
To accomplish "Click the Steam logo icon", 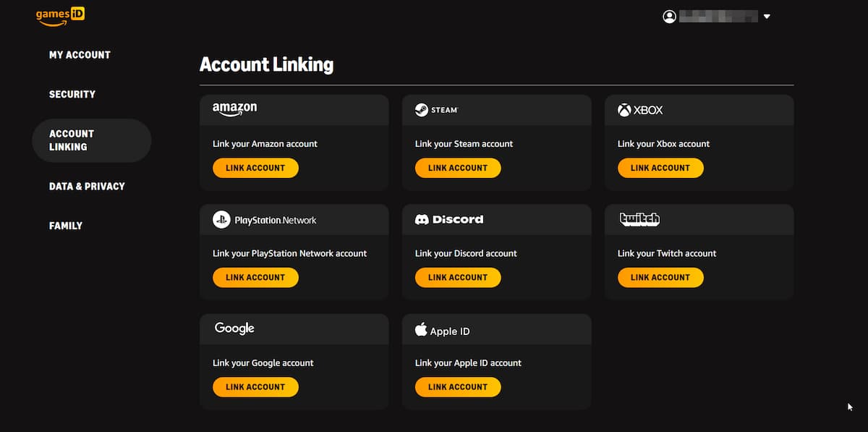I will 421,110.
